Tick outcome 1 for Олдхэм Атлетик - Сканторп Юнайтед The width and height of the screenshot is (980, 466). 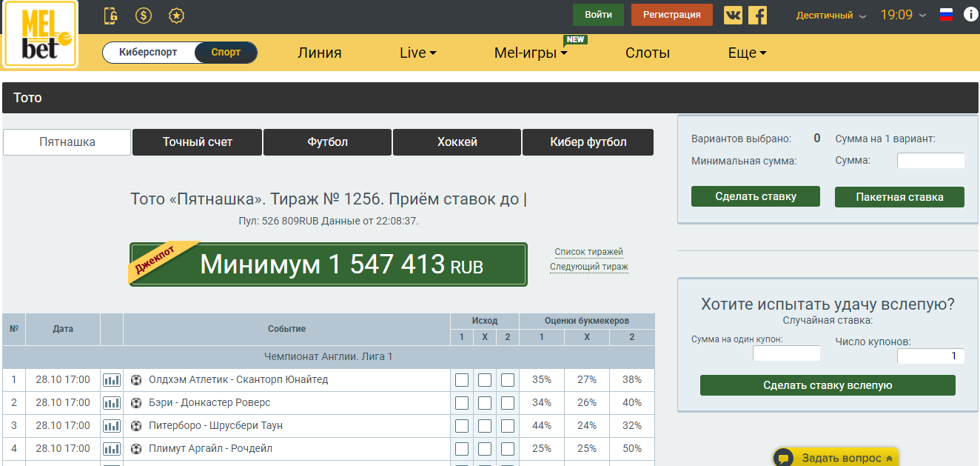[x=462, y=380]
